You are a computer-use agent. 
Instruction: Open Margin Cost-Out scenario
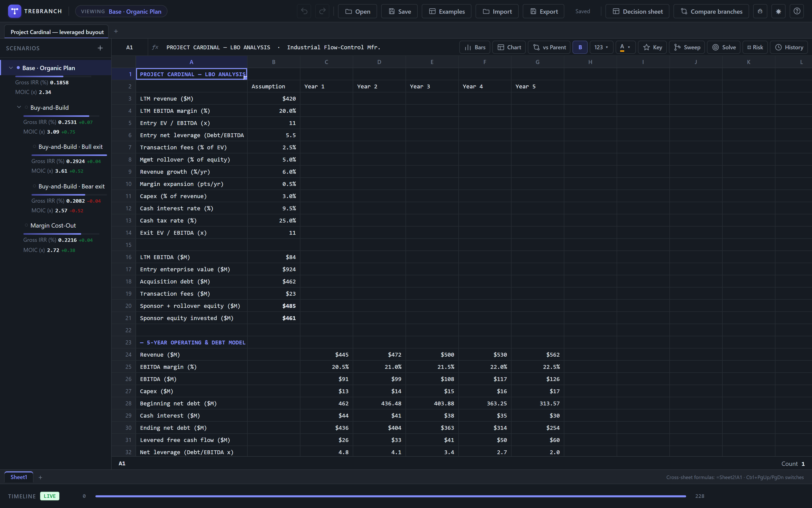coord(53,226)
